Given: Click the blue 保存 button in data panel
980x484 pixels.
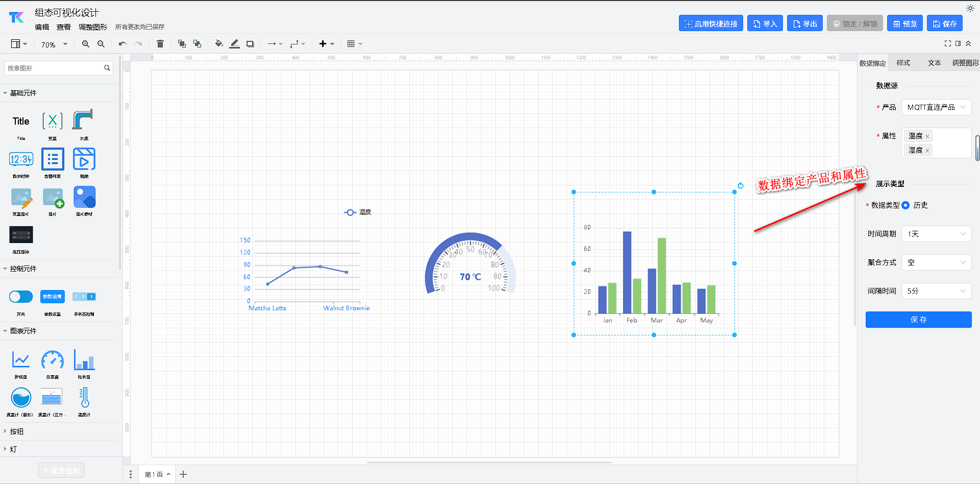Looking at the screenshot, I should click(x=918, y=320).
